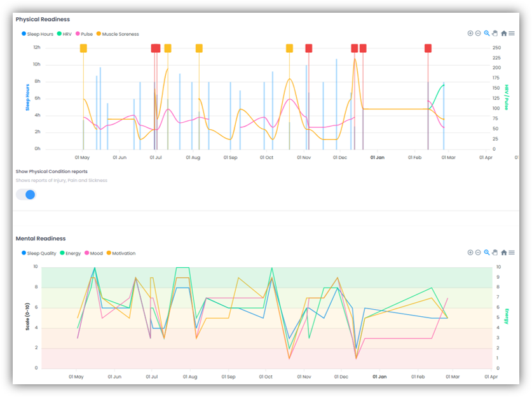Toggle the Show Physical Condition reports switch
Viewport: 532px width, 397px height.
26,194
